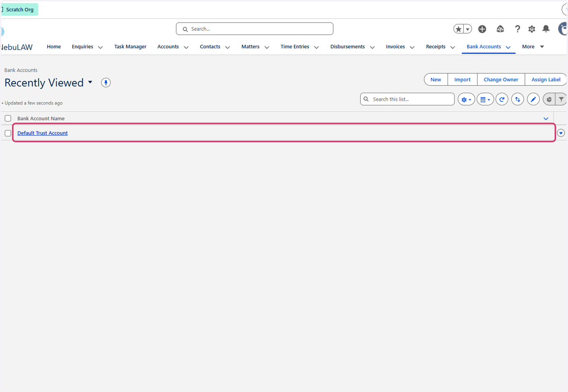Open the More navigation menu
This screenshot has width=568, height=392.
tap(533, 47)
